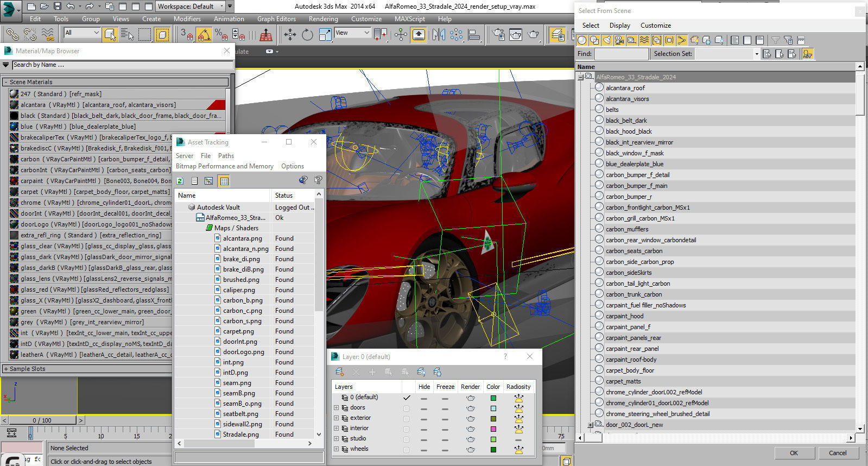Viewport: 868px width, 466px height.
Task: Choose the Select and Rotate tool
Action: click(307, 35)
